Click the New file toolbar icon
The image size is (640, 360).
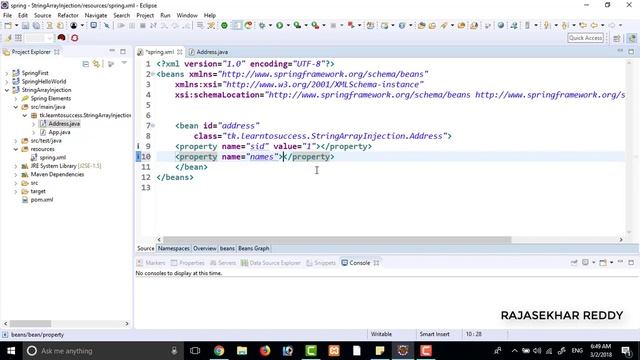click(x=8, y=26)
